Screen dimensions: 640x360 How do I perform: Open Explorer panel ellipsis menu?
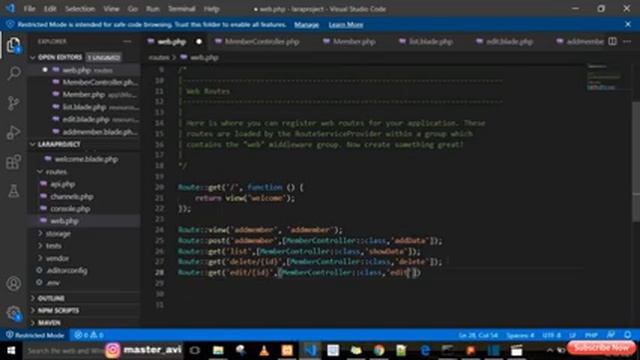(x=127, y=41)
